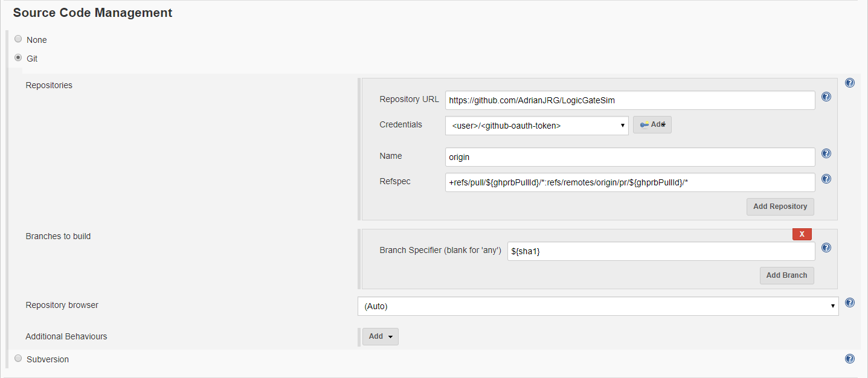Choose Subversion as source control
Screen dimensions: 868x378
point(18,357)
